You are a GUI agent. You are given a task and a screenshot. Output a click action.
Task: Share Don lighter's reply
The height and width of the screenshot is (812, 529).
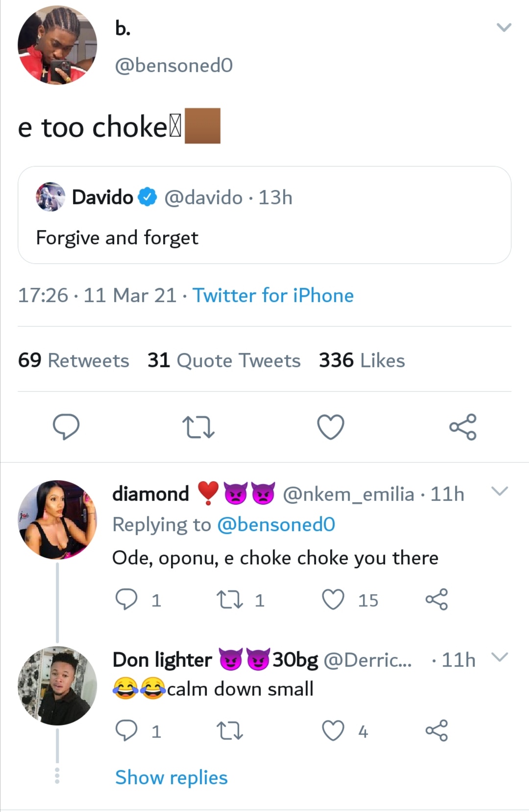[x=436, y=731]
